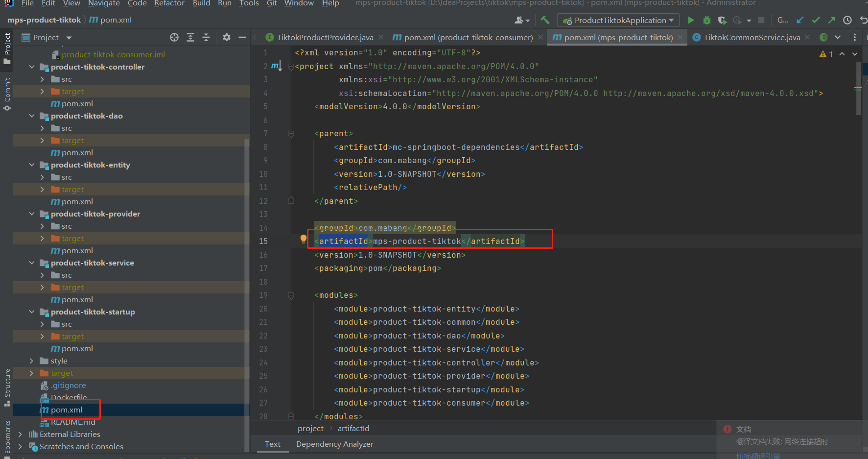Open the Refactor menu
Image resolution: width=868 pixels, height=459 pixels.
tap(169, 3)
